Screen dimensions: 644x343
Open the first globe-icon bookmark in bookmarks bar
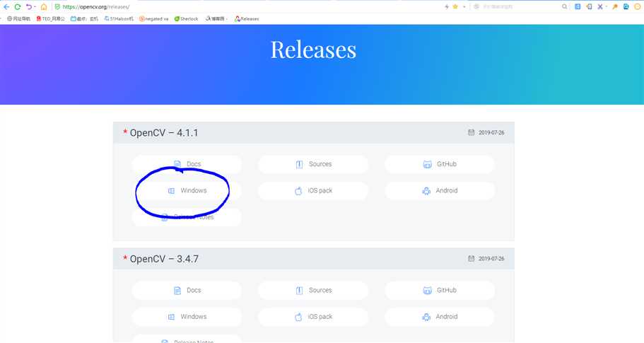click(18, 19)
